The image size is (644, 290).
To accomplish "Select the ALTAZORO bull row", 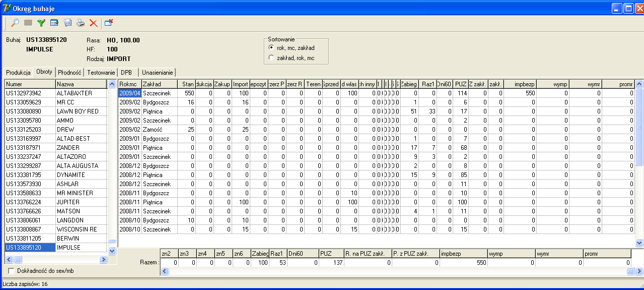I will pyautogui.click(x=56, y=157).
